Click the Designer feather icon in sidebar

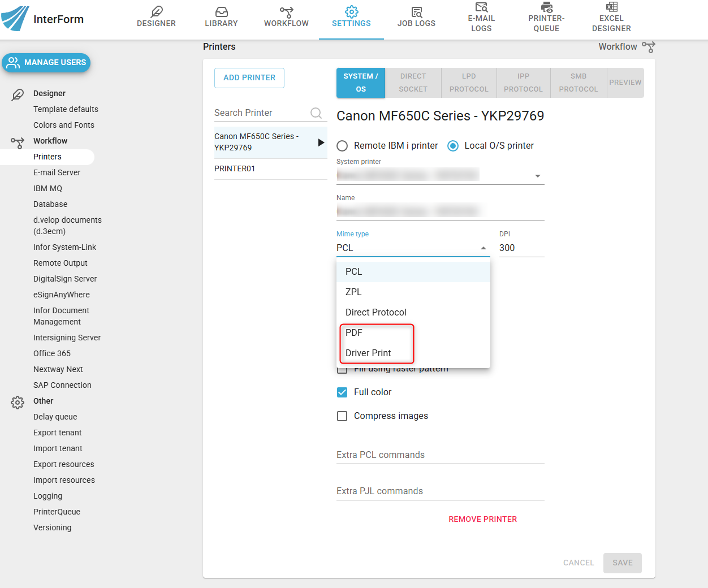tap(18, 94)
